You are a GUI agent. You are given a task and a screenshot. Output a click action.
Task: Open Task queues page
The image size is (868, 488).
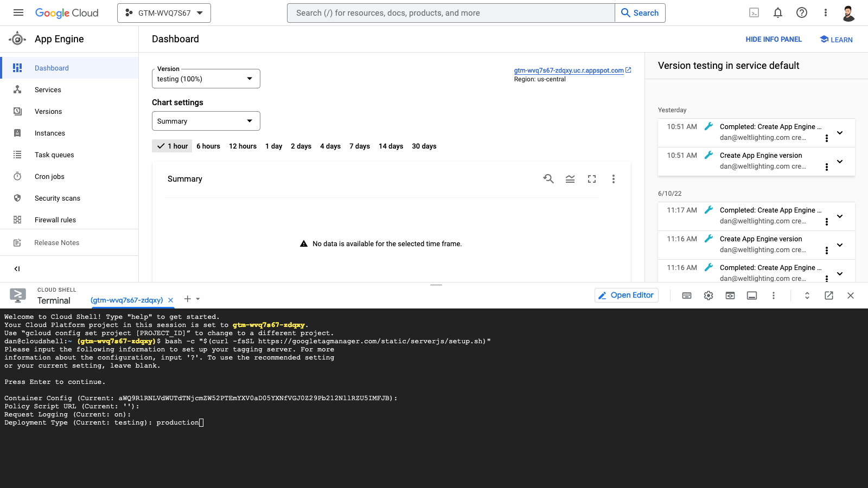[x=69, y=155]
